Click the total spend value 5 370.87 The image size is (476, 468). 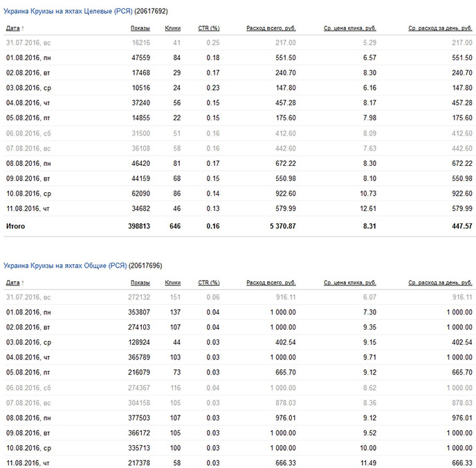tap(281, 226)
